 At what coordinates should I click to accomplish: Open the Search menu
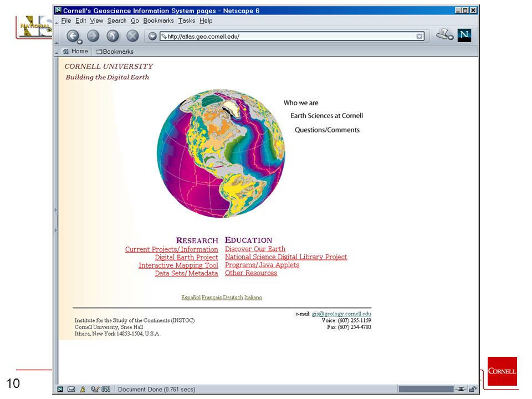tap(117, 21)
